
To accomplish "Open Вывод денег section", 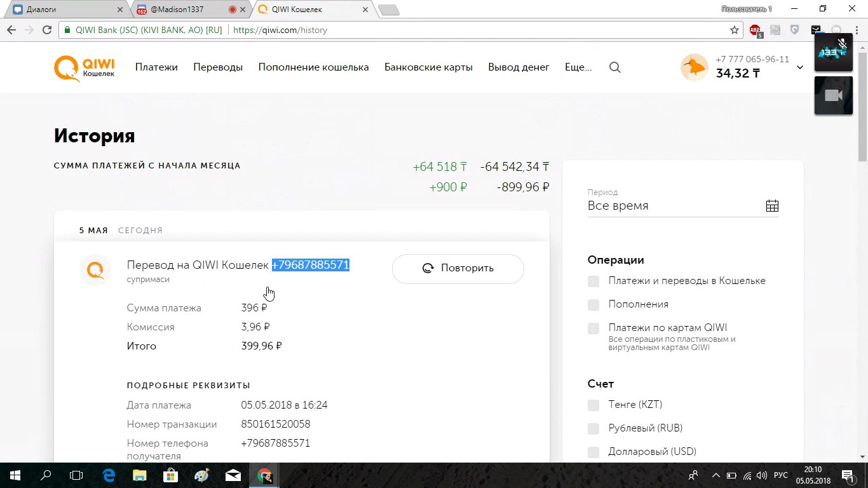I will [519, 67].
